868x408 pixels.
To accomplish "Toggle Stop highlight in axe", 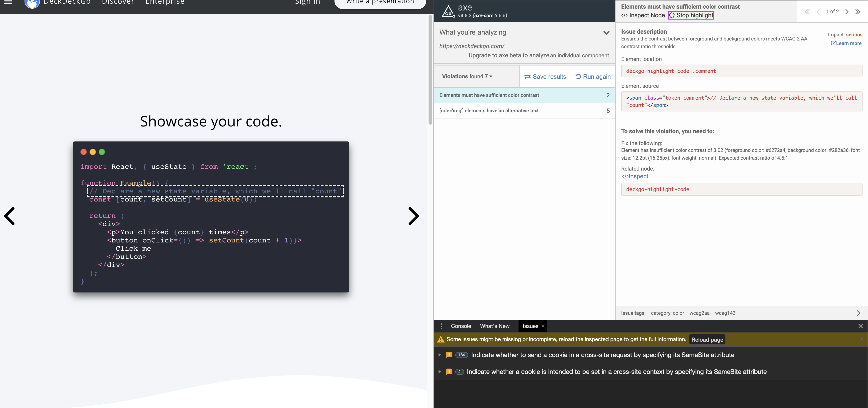I will click(691, 15).
